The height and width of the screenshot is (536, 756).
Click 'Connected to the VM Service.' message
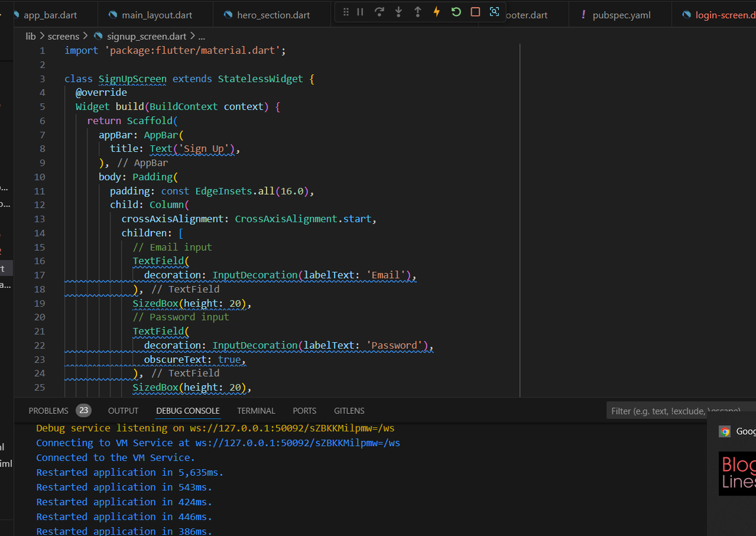(x=115, y=457)
